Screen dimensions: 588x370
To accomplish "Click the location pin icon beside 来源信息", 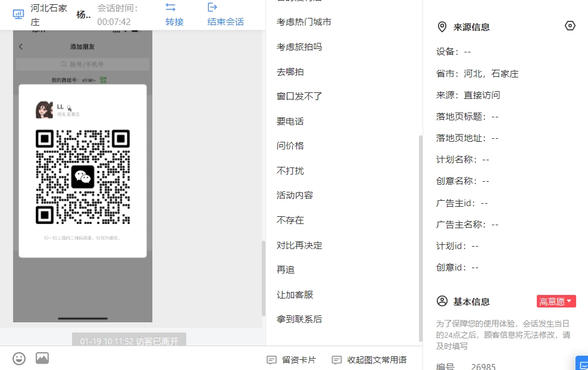I will pos(442,27).
